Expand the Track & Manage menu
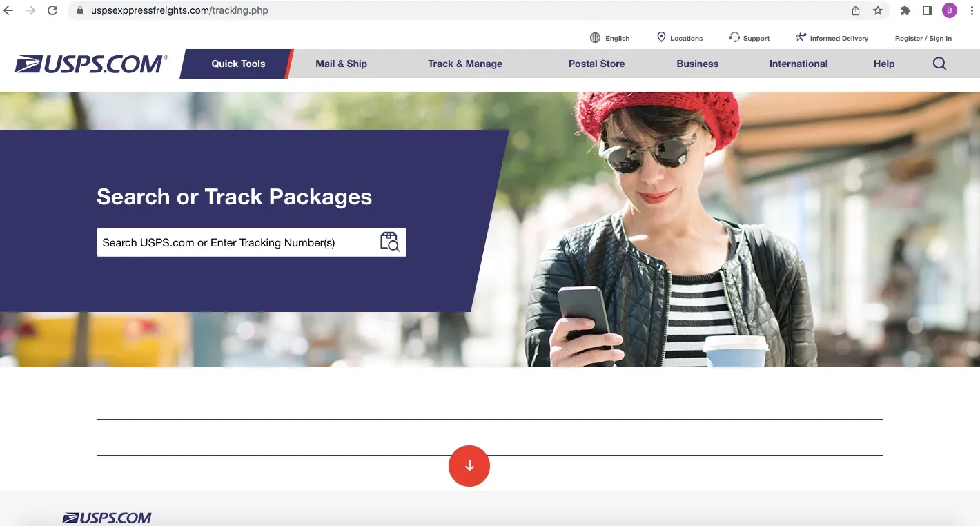The image size is (980, 526). 464,64
